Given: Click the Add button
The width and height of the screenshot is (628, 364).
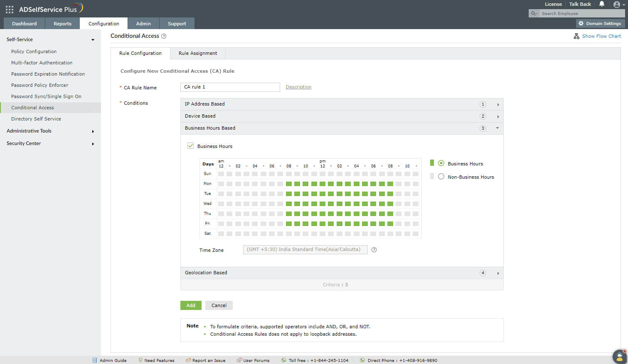Looking at the screenshot, I should click(x=191, y=305).
